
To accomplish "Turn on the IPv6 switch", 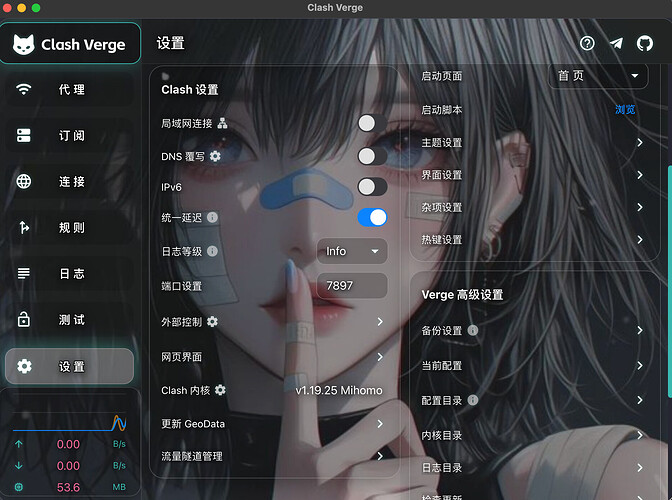I will (372, 187).
